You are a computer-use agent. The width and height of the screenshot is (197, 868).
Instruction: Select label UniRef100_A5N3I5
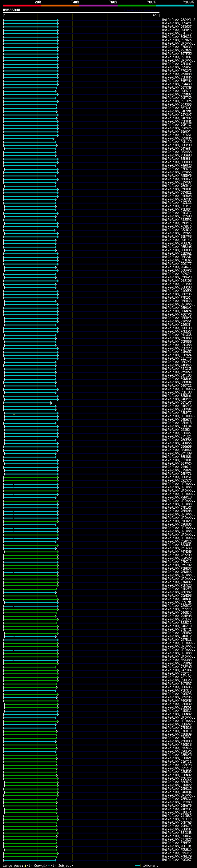[177, 690]
